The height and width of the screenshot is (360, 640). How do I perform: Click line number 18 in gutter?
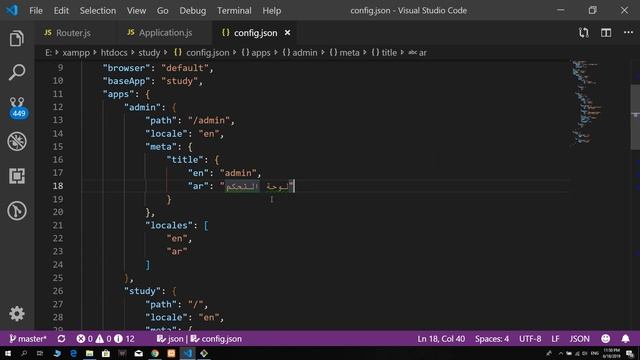[x=58, y=186]
